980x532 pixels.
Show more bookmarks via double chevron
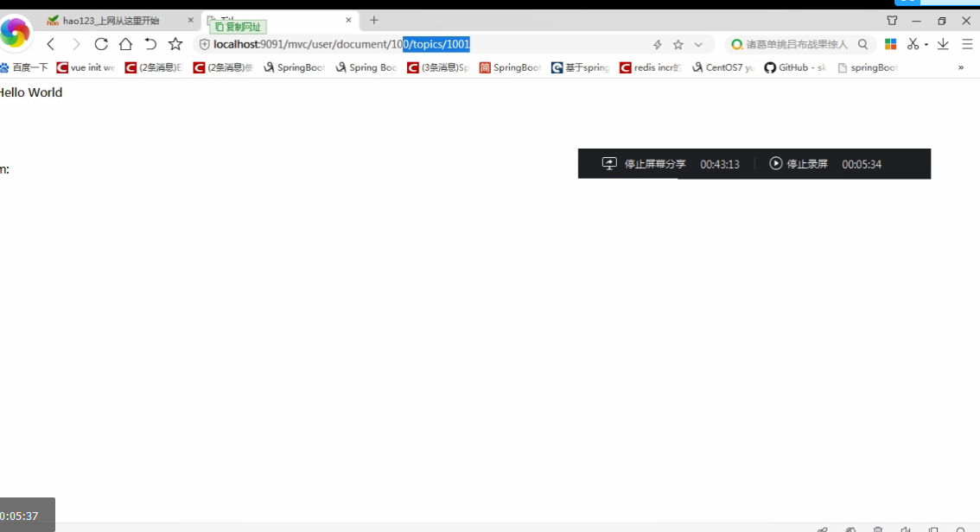961,67
